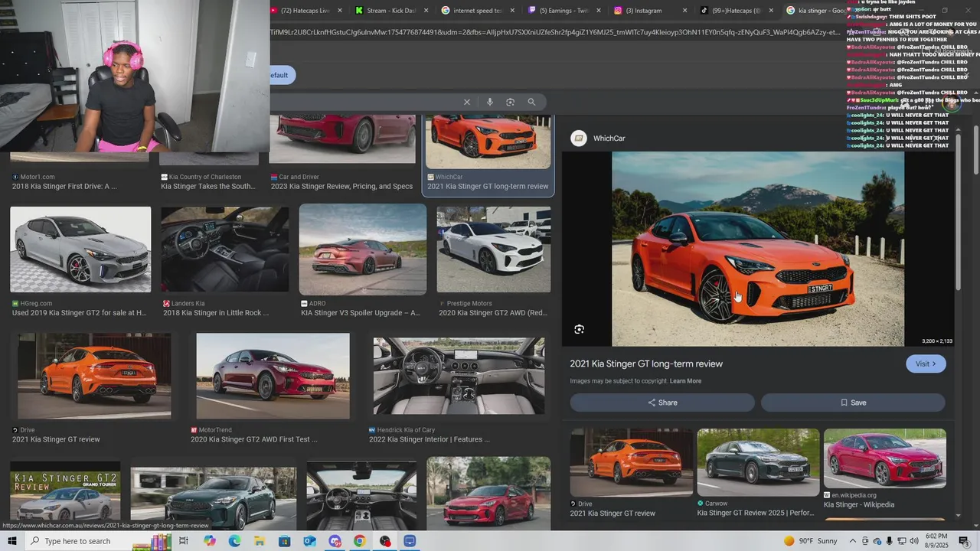
Task: Open the 2021 Kia Stinger GT long-term review title
Action: 646,364
